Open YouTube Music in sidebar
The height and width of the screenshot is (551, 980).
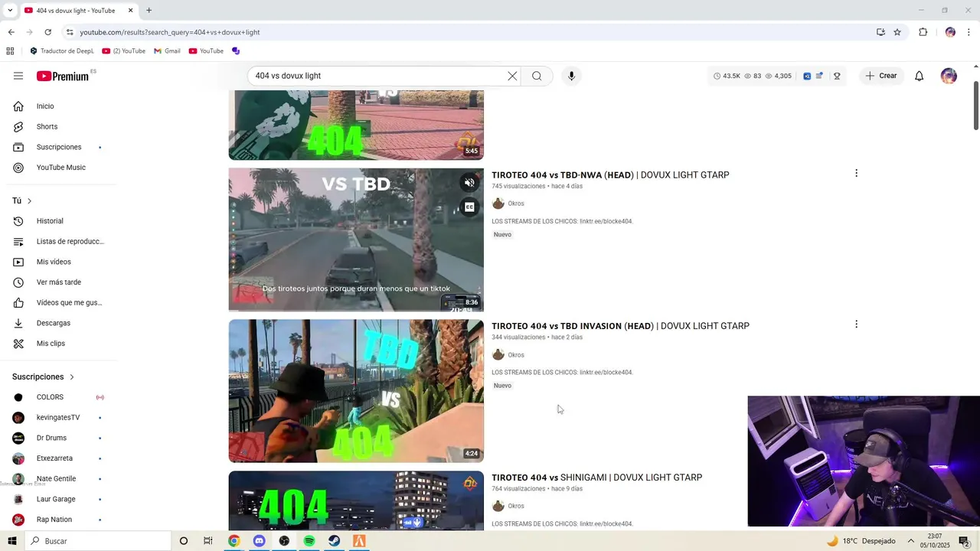[58, 168]
